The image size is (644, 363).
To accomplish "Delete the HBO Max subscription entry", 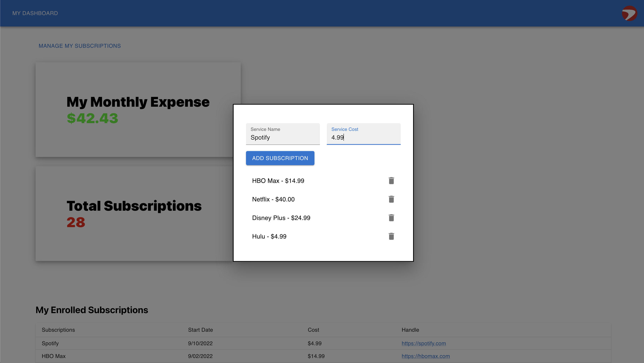I will pos(391,181).
